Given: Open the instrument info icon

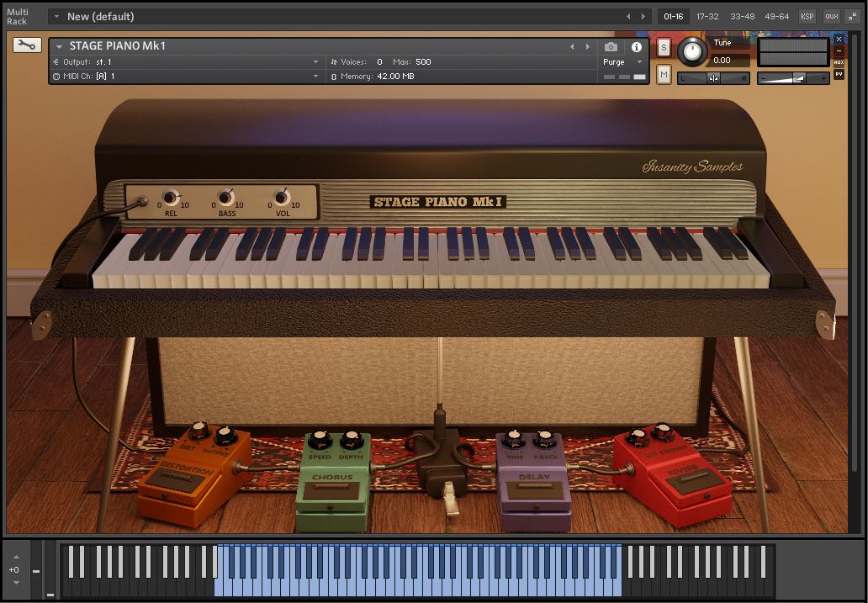Looking at the screenshot, I should pyautogui.click(x=637, y=47).
